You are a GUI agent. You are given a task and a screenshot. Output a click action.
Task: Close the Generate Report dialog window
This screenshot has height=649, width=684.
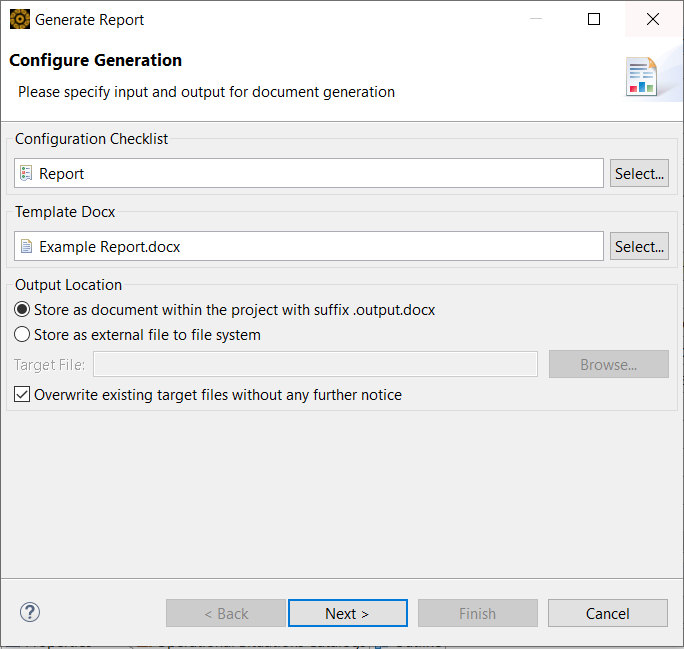[653, 19]
